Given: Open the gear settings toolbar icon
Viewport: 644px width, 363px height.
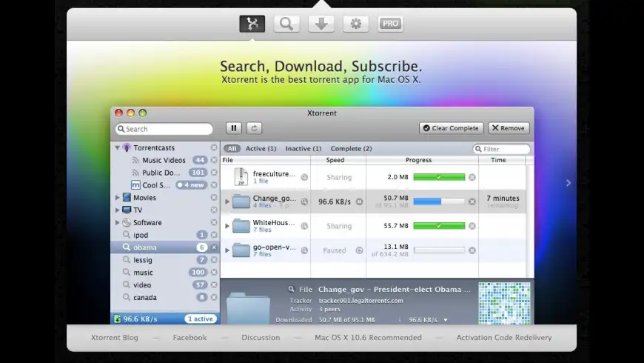Looking at the screenshot, I should click(355, 24).
